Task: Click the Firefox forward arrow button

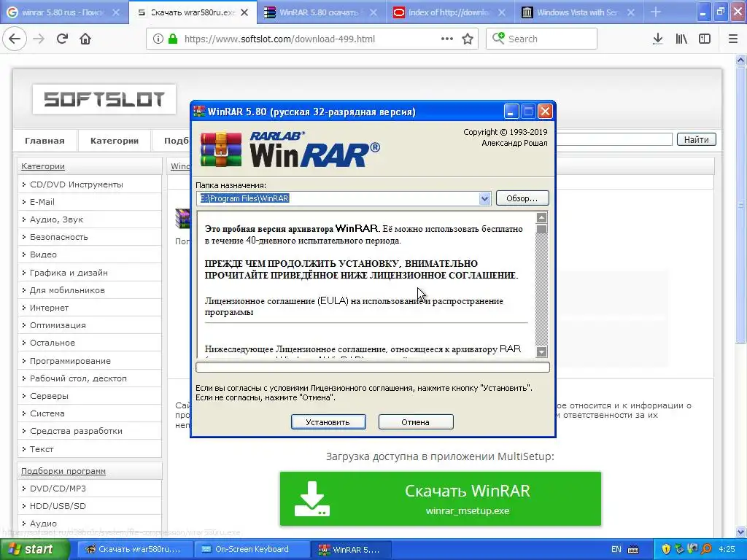Action: pos(39,39)
